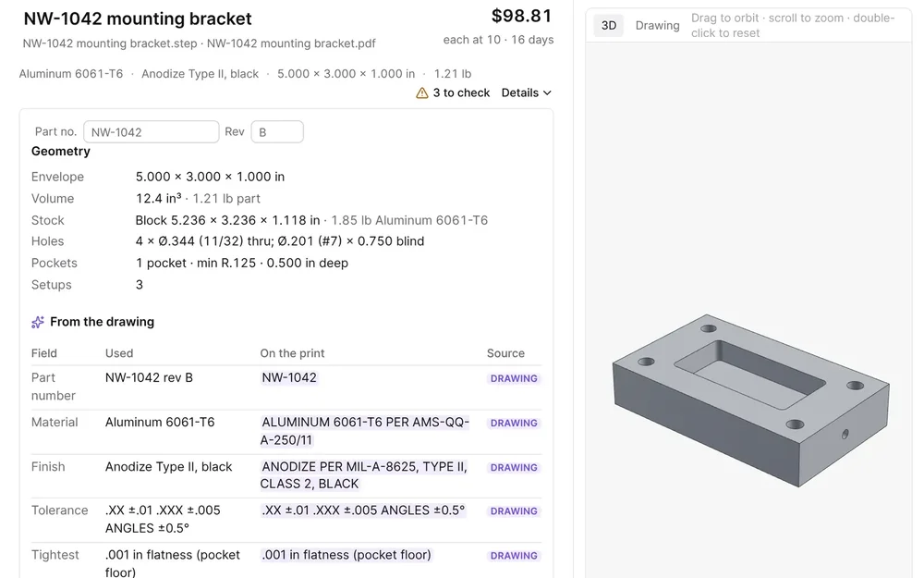
Task: Click the DRAWING source badge for Finish
Action: click(514, 468)
